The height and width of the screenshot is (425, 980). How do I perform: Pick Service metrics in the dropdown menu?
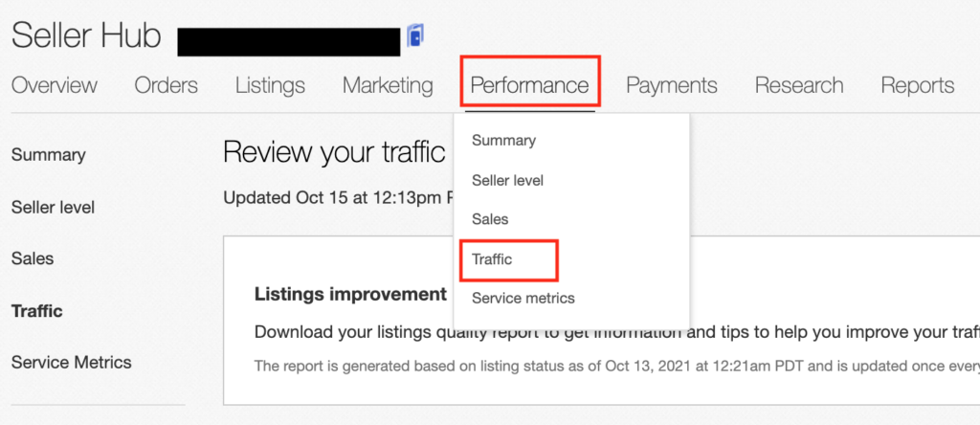coord(523,298)
